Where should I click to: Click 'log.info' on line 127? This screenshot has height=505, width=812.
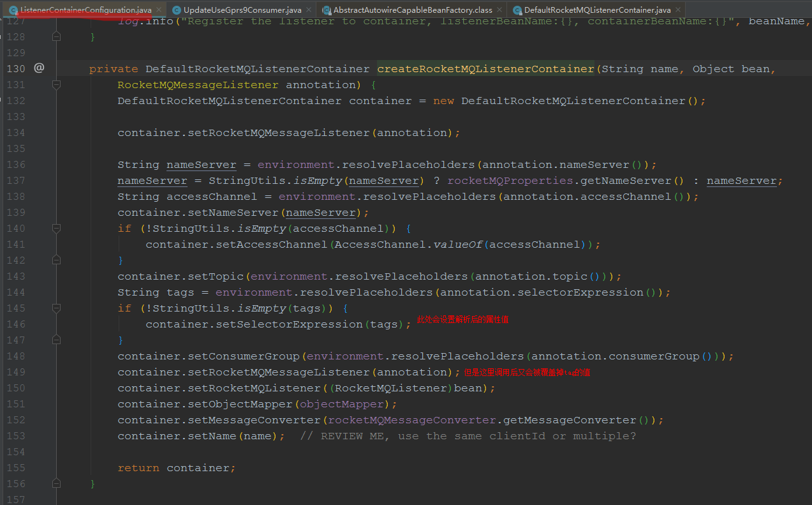145,22
